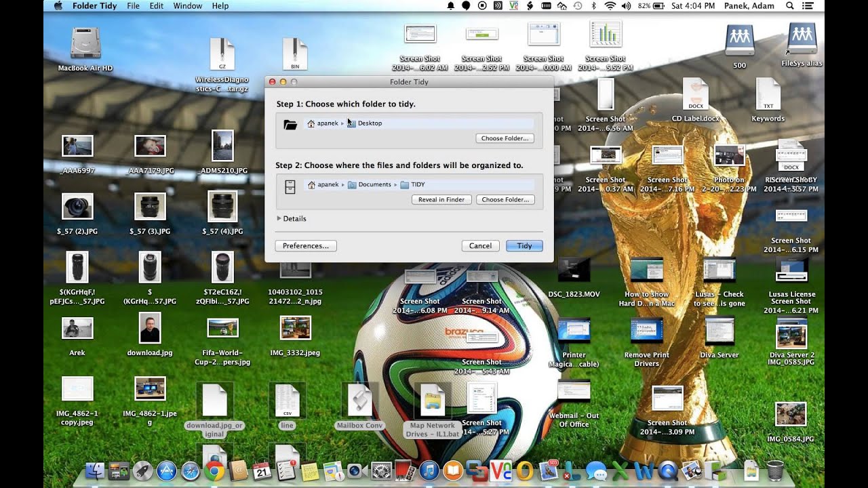868x488 pixels.
Task: Open the Trash in the Dock
Action: click(x=774, y=470)
